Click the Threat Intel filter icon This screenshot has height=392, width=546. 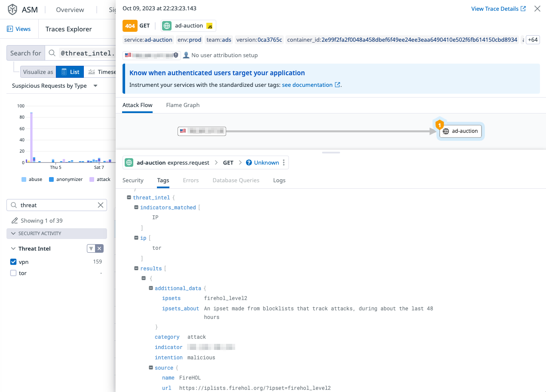pos(91,248)
